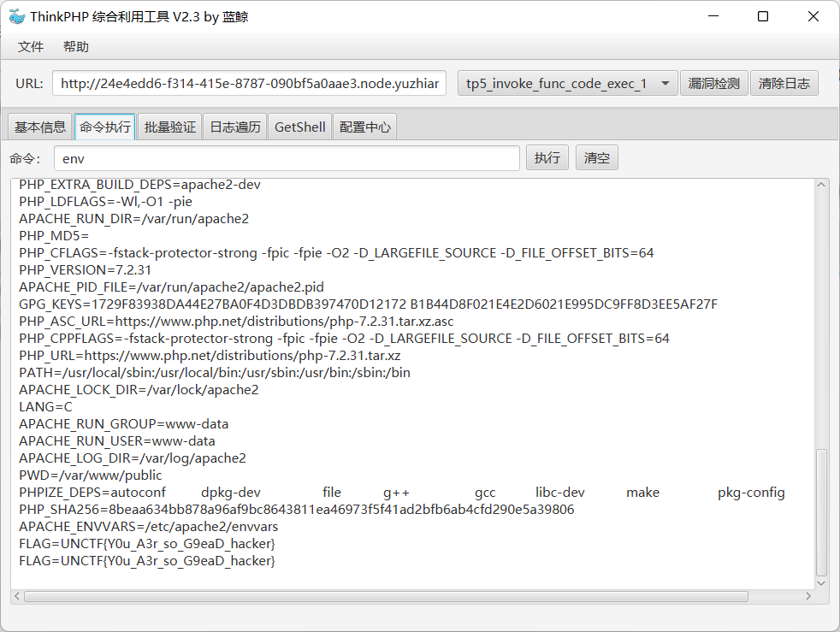Click the PHP_CPPFLAGS output line

click(x=345, y=339)
